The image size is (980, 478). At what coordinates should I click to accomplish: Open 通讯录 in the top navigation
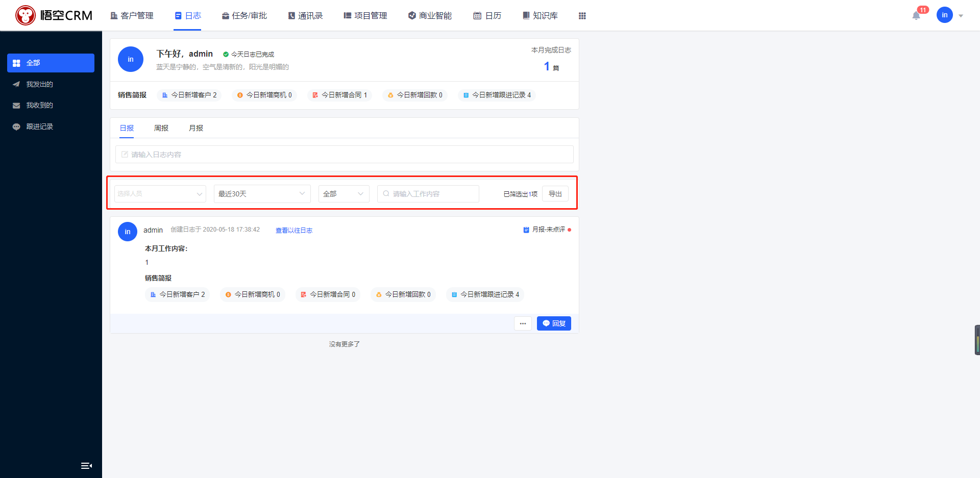tap(305, 16)
